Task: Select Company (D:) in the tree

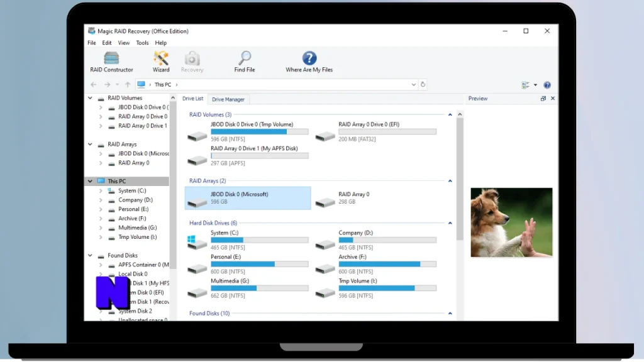Action: (135, 200)
